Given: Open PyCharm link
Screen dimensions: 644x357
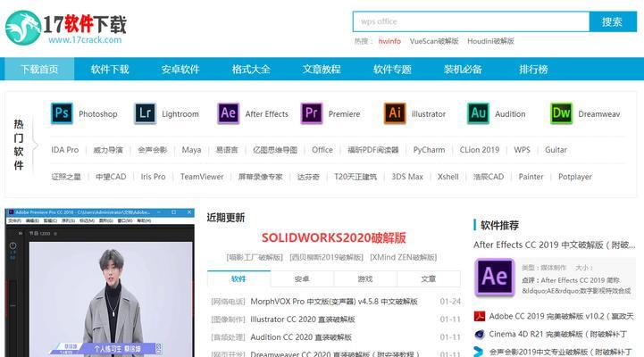Looking at the screenshot, I should (x=429, y=150).
